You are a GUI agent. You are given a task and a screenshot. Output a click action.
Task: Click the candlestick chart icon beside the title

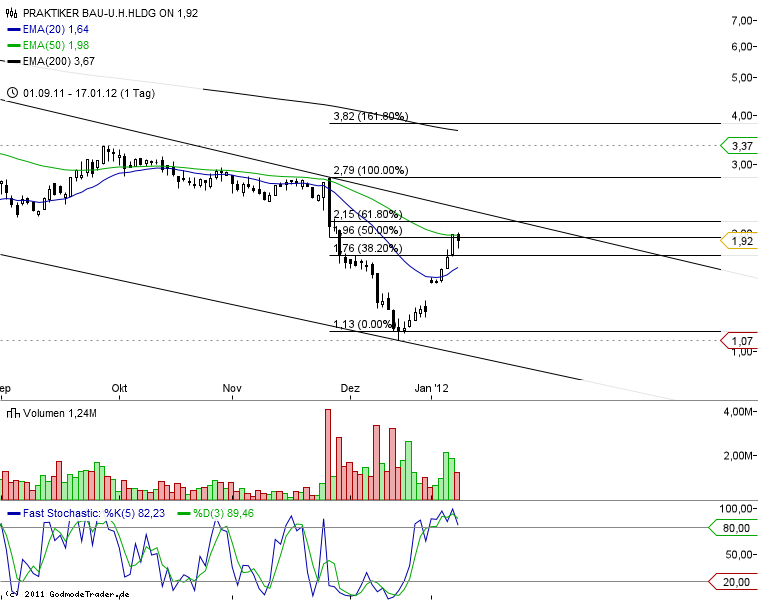[12, 13]
